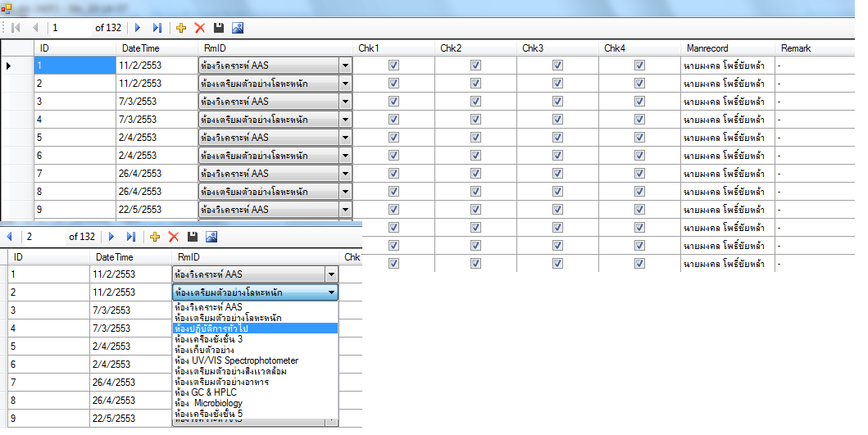868x435 pixels.
Task: Add new record using upper toolbar plus
Action: (181, 28)
